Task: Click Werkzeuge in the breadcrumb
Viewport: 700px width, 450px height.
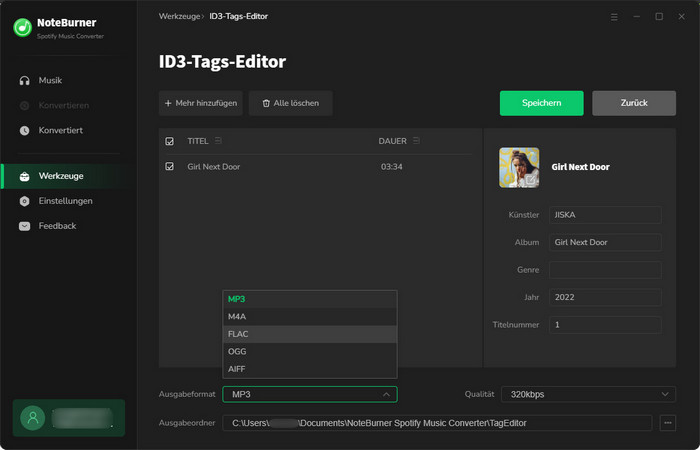Action: tap(179, 16)
